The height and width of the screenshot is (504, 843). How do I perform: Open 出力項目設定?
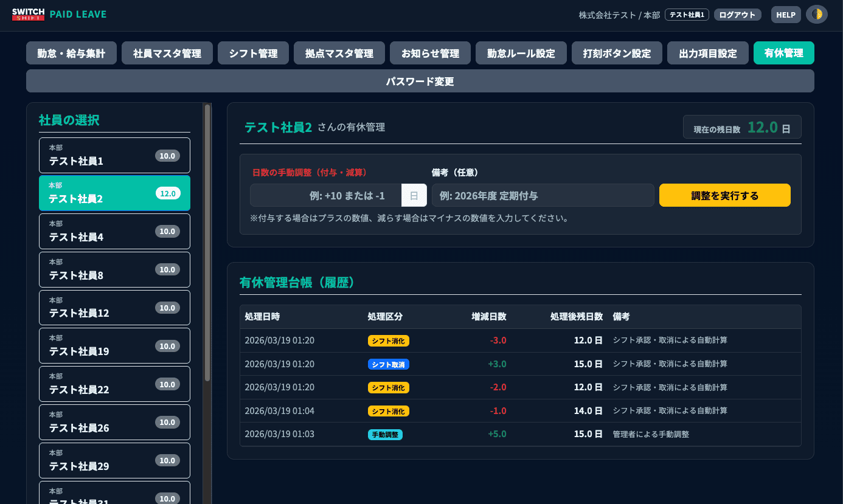pyautogui.click(x=707, y=53)
